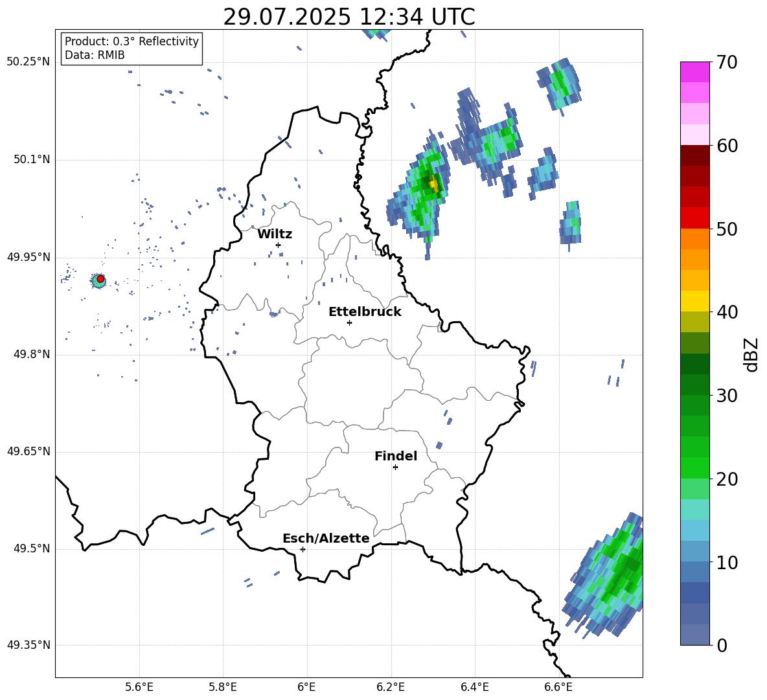Click the red radar site marker

click(x=100, y=279)
